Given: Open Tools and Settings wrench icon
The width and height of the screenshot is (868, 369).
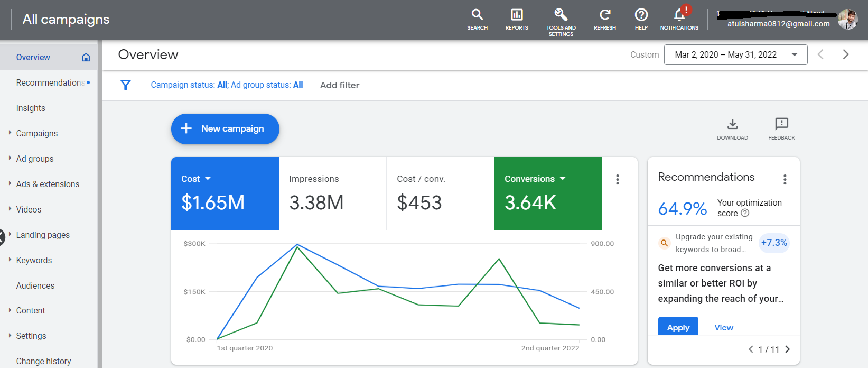Looking at the screenshot, I should click(561, 22).
